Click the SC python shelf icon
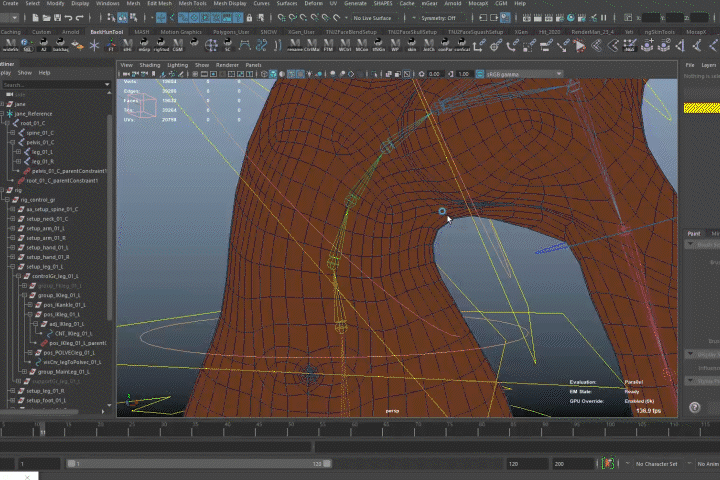Screen dimensions: 720x480 pyautogui.click(x=228, y=45)
